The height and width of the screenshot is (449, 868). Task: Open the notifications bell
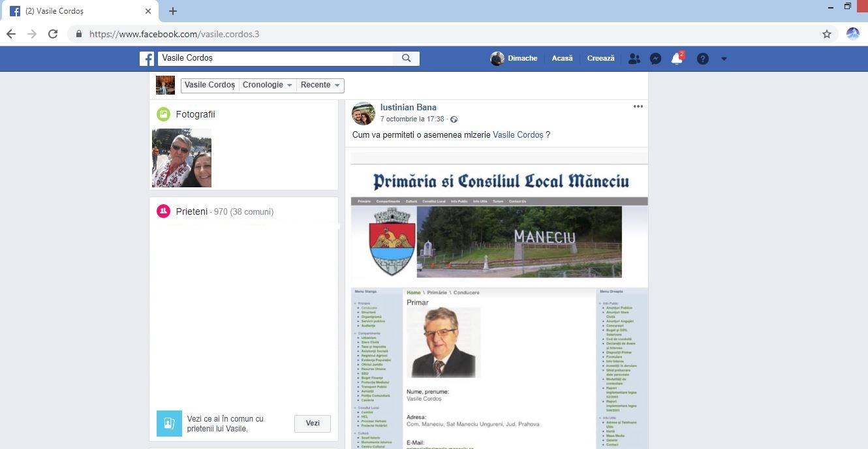pyautogui.click(x=677, y=59)
